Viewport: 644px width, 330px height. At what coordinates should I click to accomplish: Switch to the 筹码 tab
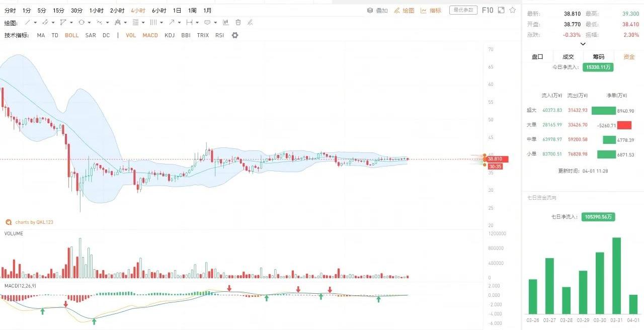[x=598, y=57]
